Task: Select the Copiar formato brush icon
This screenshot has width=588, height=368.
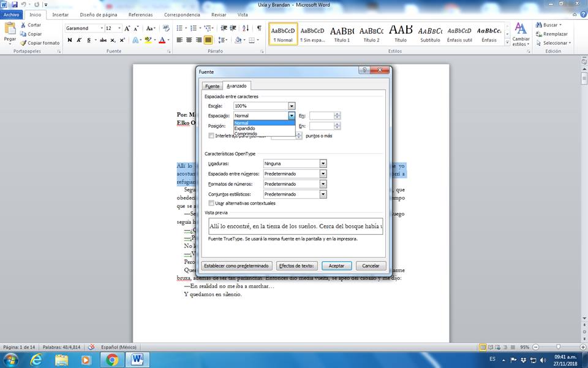Action: 23,43
